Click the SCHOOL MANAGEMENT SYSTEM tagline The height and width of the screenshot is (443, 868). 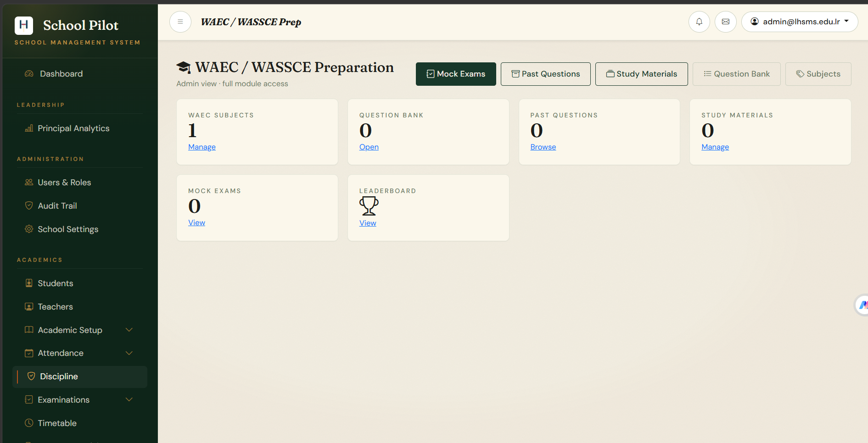[x=77, y=43]
